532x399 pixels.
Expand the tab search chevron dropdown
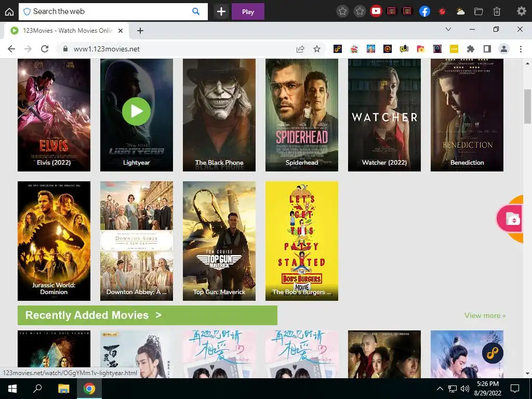(x=448, y=30)
